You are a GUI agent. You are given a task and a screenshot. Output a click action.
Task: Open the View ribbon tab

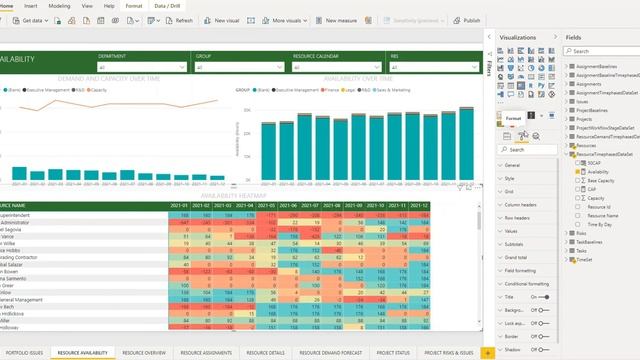[87, 6]
